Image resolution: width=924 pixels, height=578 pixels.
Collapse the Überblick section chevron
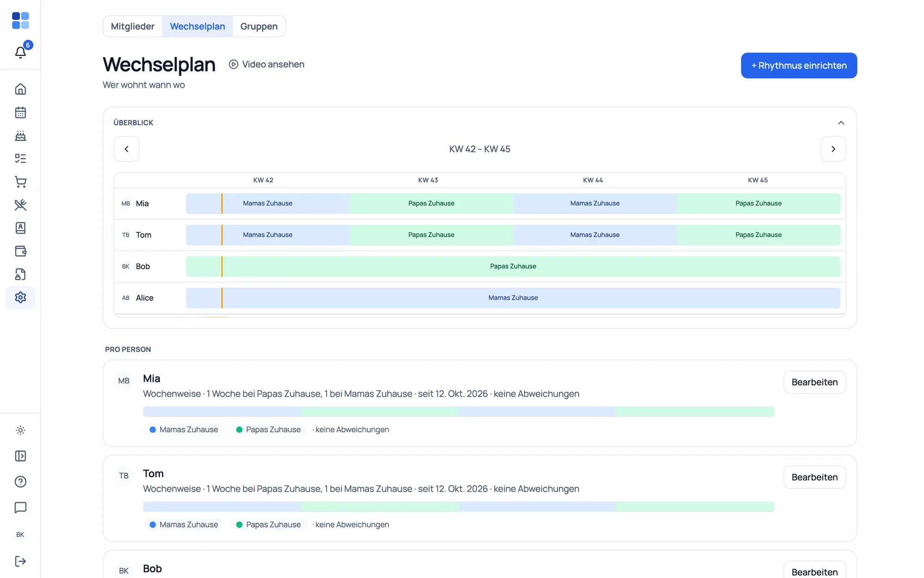pos(841,123)
